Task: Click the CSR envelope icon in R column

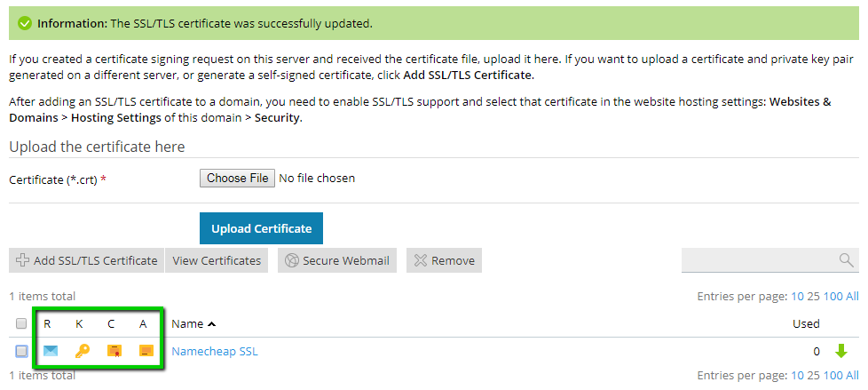Action: (x=51, y=351)
